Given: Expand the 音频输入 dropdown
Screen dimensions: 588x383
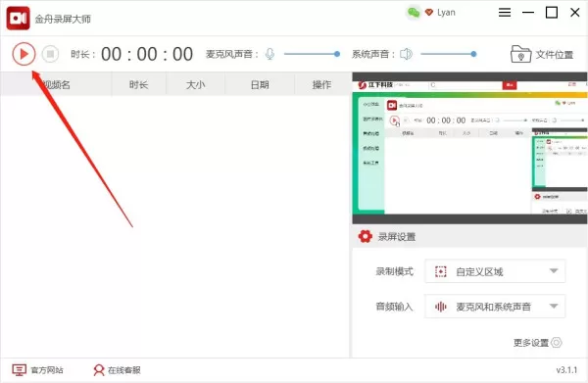Looking at the screenshot, I should 495,307.
